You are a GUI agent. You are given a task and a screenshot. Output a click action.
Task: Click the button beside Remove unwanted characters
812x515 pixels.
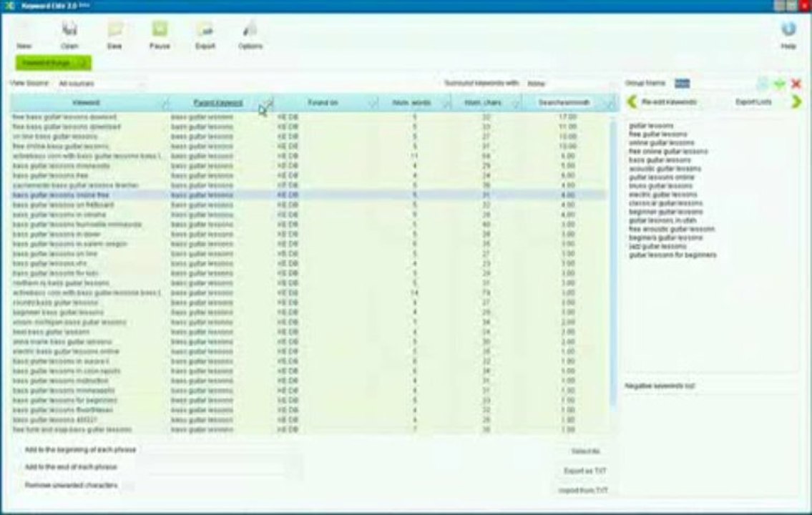pos(128,486)
